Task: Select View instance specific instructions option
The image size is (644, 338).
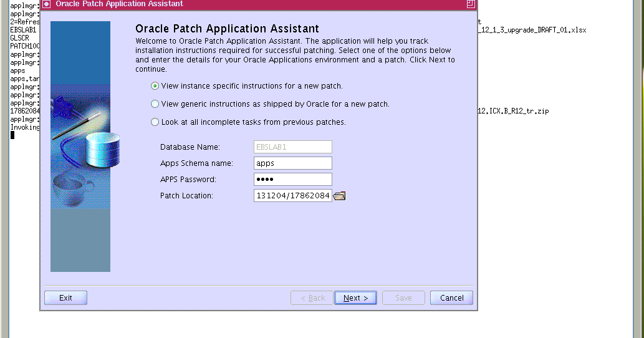Action: click(155, 86)
